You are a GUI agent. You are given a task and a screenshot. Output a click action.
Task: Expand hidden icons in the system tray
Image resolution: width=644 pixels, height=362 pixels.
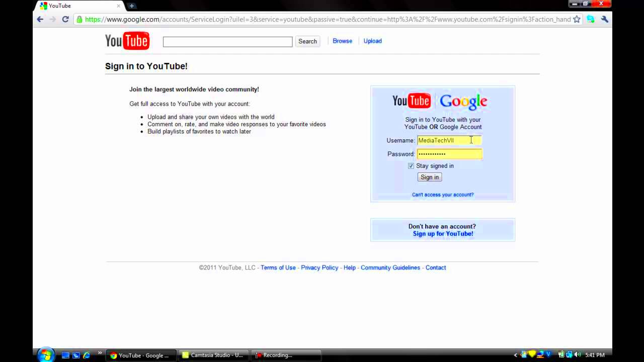pos(515,355)
